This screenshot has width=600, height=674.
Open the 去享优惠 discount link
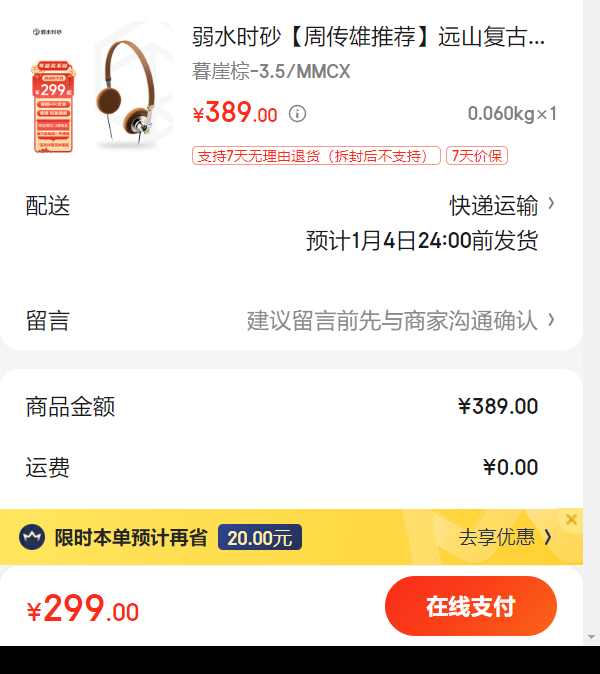click(x=497, y=537)
